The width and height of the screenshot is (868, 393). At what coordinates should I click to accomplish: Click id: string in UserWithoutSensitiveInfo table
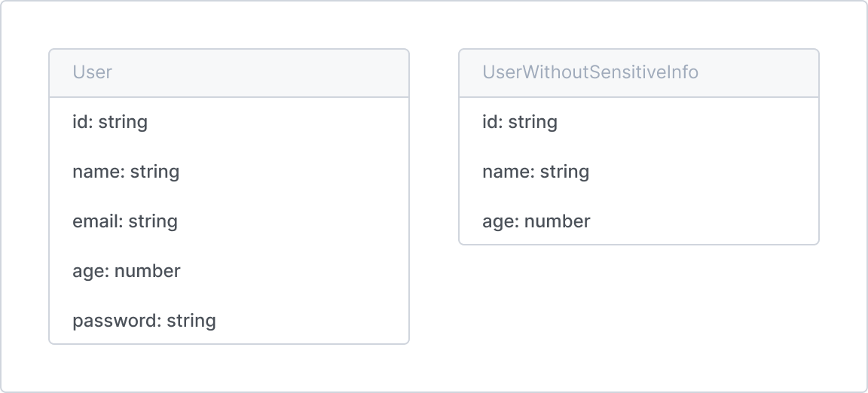(639, 122)
